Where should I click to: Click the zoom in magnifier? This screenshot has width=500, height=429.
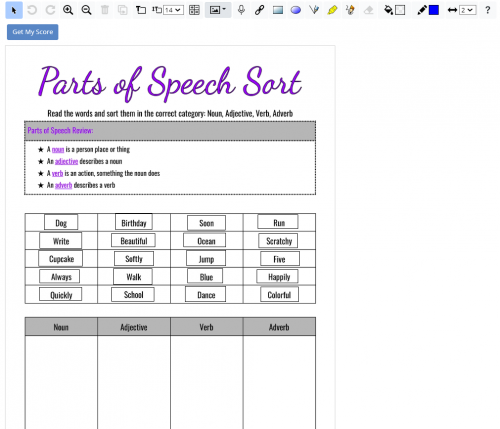[68, 10]
